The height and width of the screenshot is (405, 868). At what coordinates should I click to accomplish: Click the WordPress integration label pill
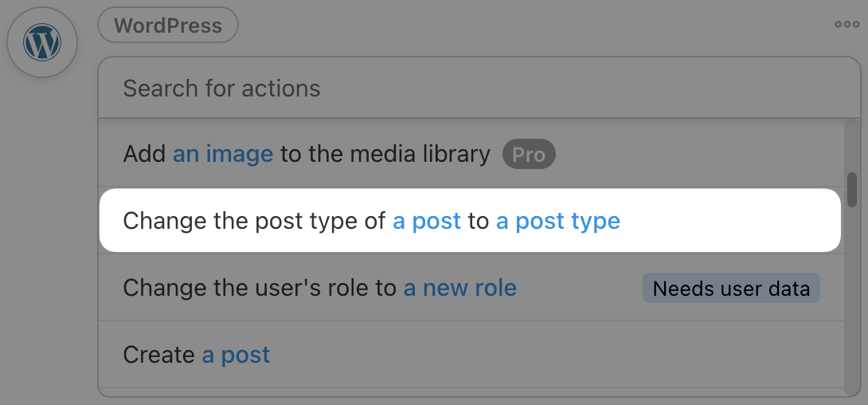click(x=168, y=26)
